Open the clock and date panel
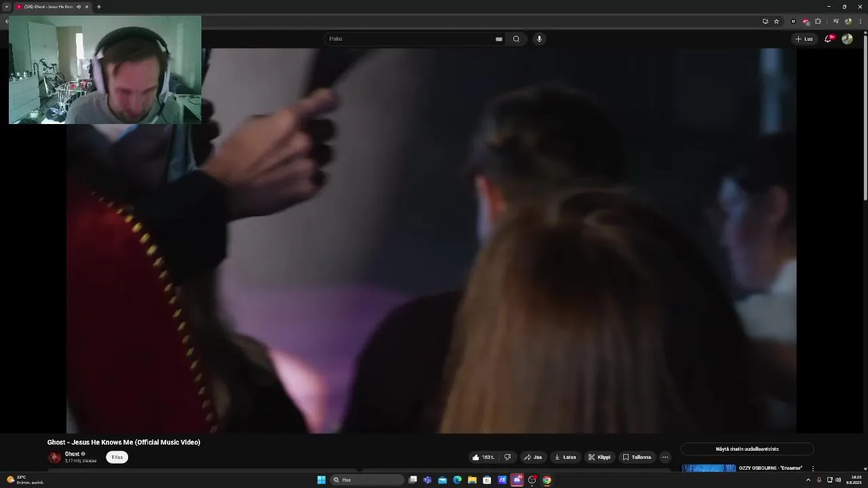Screen dimensions: 868x488 (855, 480)
